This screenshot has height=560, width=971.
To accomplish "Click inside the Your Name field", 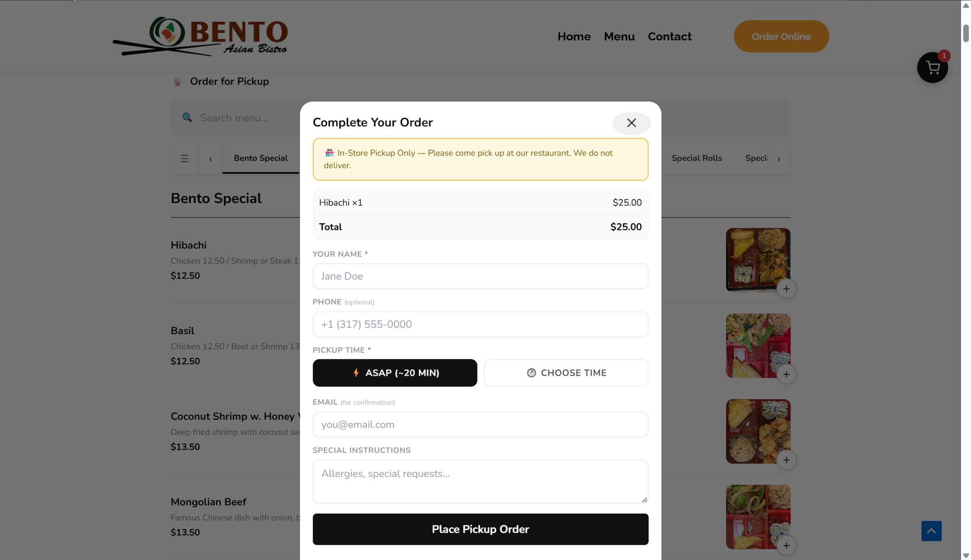I will 480,276.
